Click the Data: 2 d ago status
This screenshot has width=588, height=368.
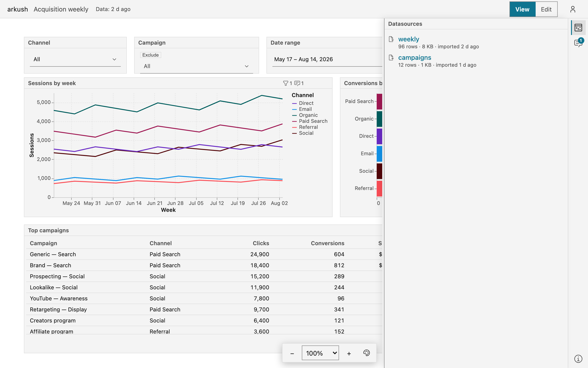pos(113,9)
